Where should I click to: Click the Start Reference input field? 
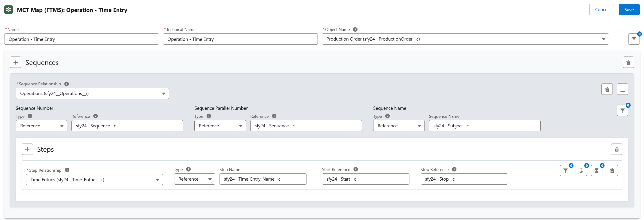365,179
